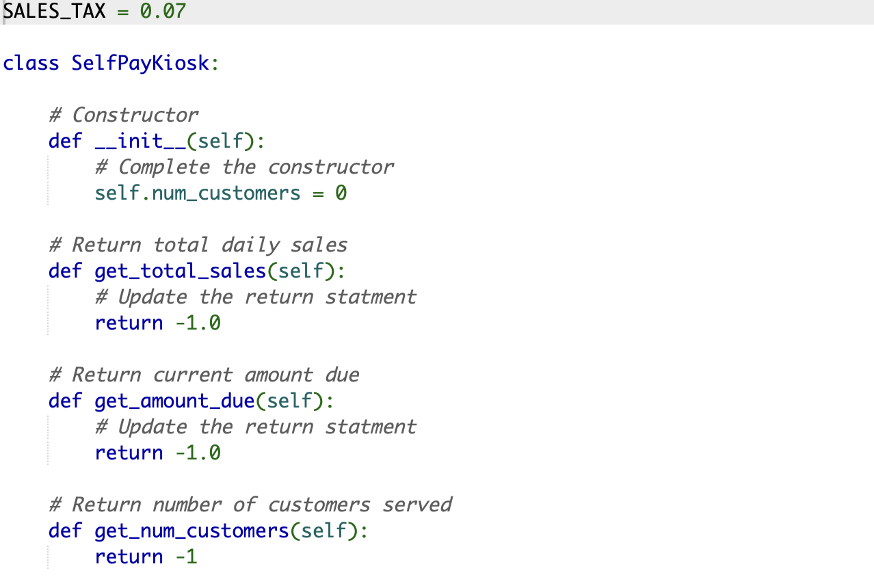This screenshot has width=874, height=588.
Task: Click the '# Return current amount due' comment
Action: pyautogui.click(x=204, y=375)
